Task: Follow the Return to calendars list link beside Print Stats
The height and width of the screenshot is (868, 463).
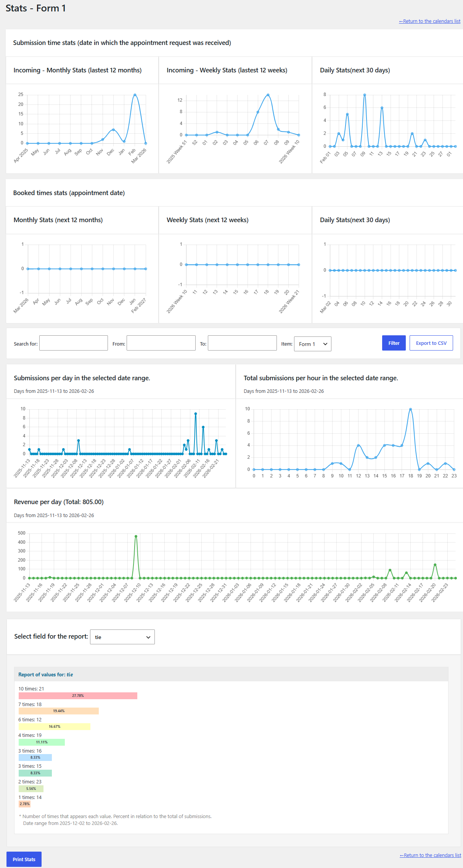Action: point(430,855)
